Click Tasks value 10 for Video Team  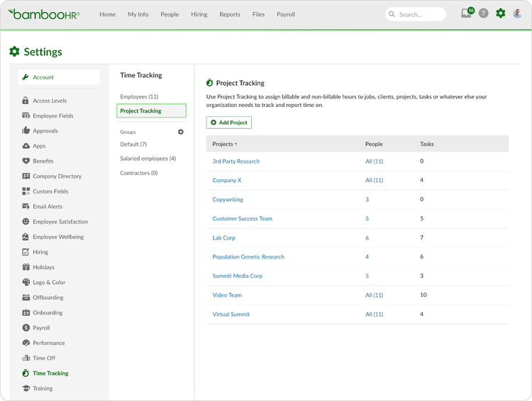pyautogui.click(x=423, y=295)
